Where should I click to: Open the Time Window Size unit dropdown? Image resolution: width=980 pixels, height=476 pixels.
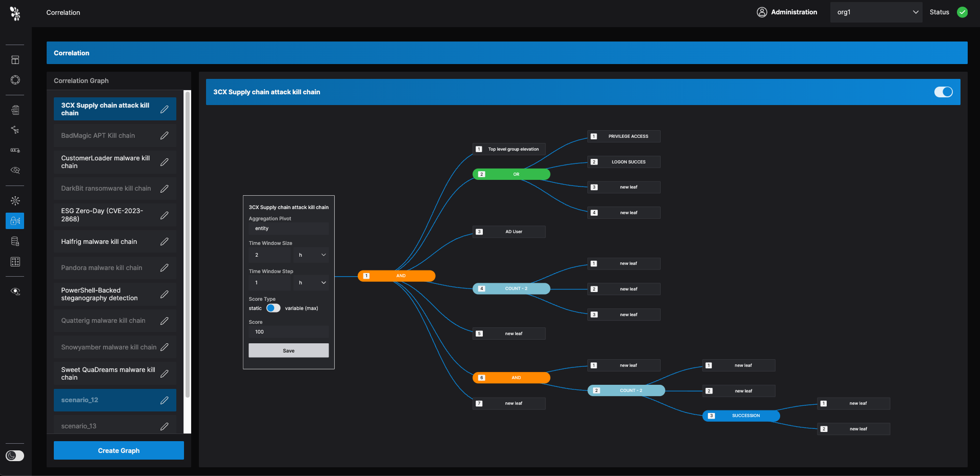311,255
